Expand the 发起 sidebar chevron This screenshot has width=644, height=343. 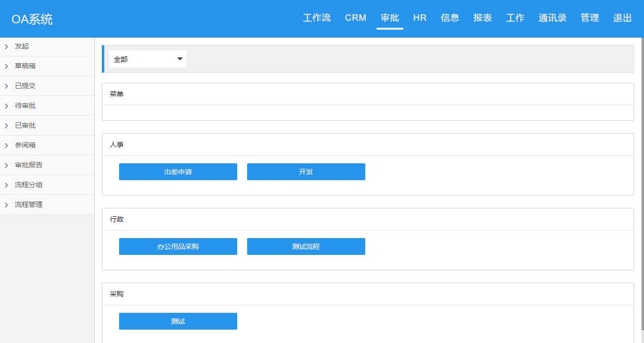coord(6,47)
